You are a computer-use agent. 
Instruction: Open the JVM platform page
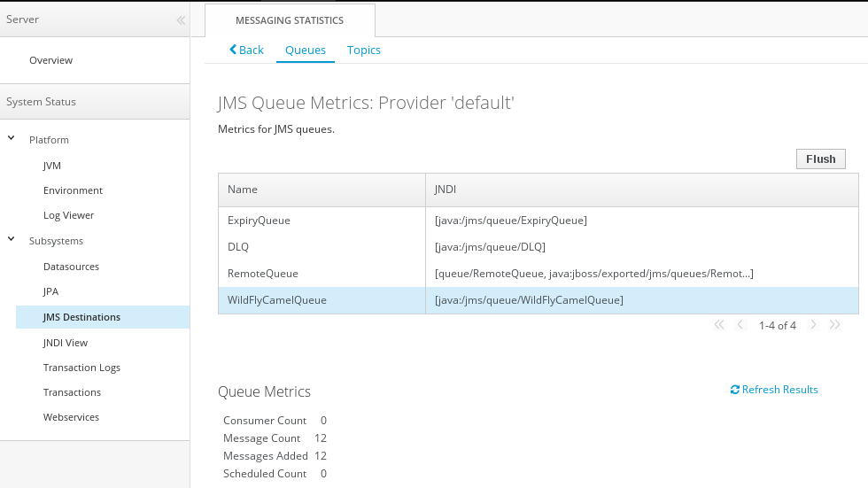click(x=52, y=166)
